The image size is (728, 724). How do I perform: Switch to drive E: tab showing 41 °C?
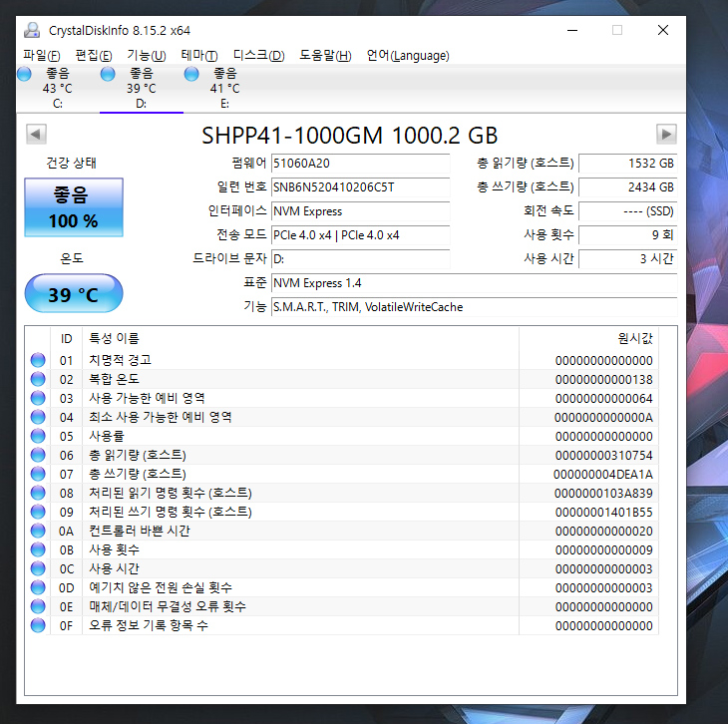(224, 88)
